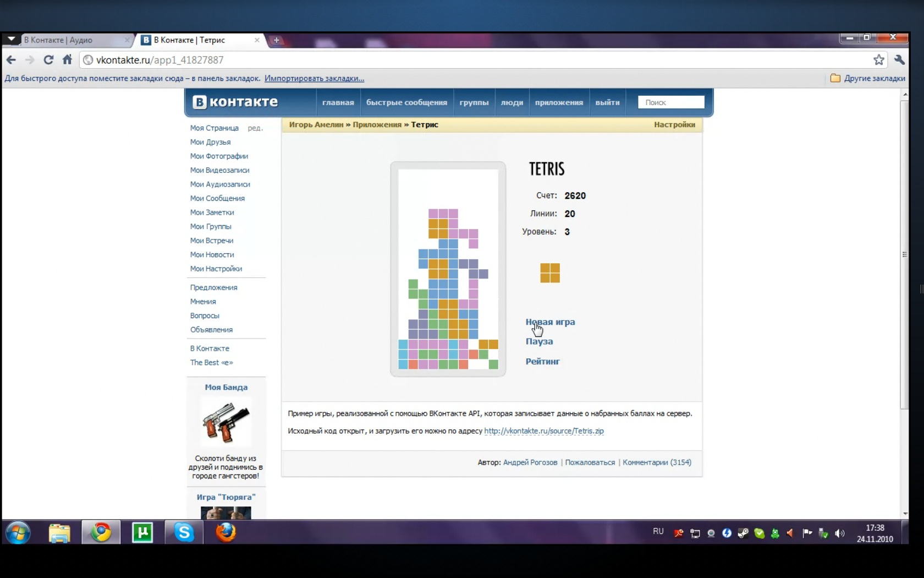The width and height of the screenshot is (924, 578).
Task: Open the Chrome wrench menu
Action: click(x=900, y=59)
